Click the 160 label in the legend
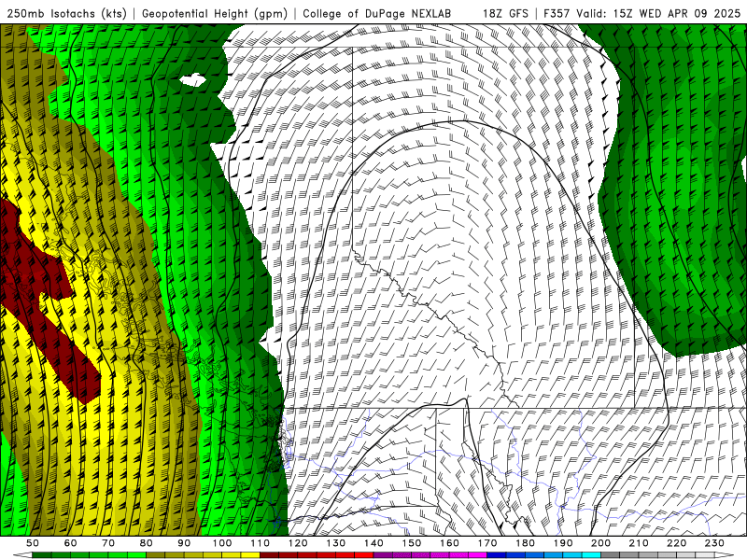The height and width of the screenshot is (560, 747). pyautogui.click(x=449, y=543)
